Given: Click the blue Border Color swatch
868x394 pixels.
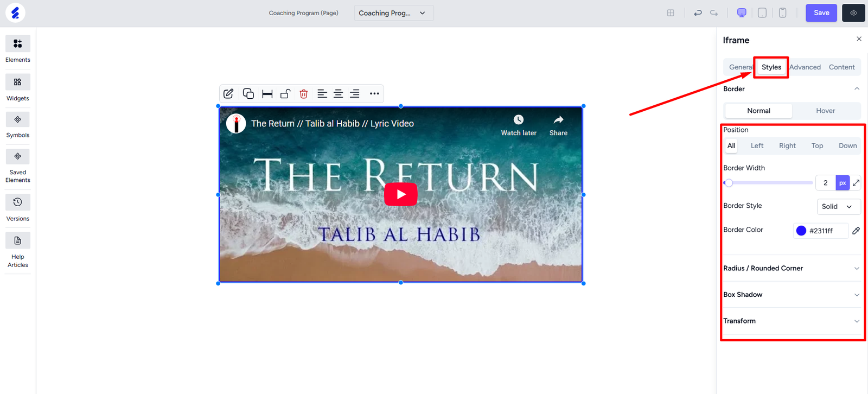Looking at the screenshot, I should [x=801, y=231].
